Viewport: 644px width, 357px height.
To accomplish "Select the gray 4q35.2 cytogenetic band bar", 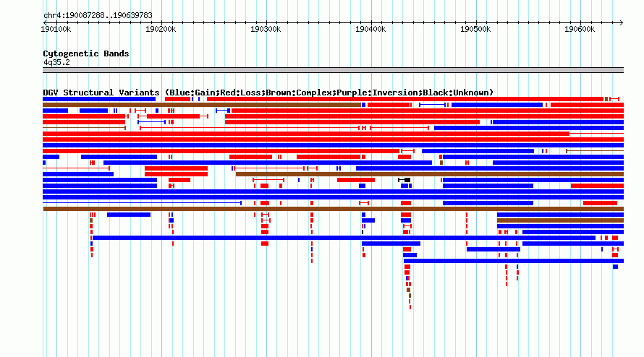I will (333, 70).
